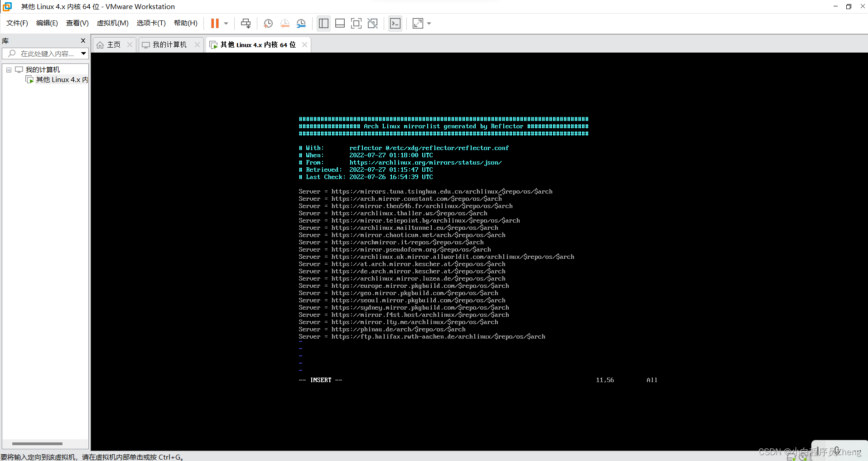Click the pause virtual machine icon

click(x=215, y=23)
